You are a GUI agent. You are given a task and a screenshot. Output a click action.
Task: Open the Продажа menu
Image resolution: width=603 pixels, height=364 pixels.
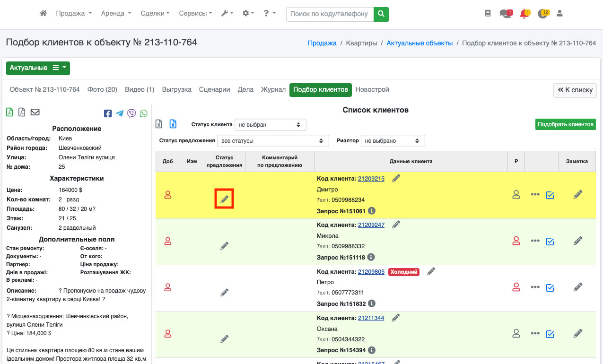click(x=74, y=14)
